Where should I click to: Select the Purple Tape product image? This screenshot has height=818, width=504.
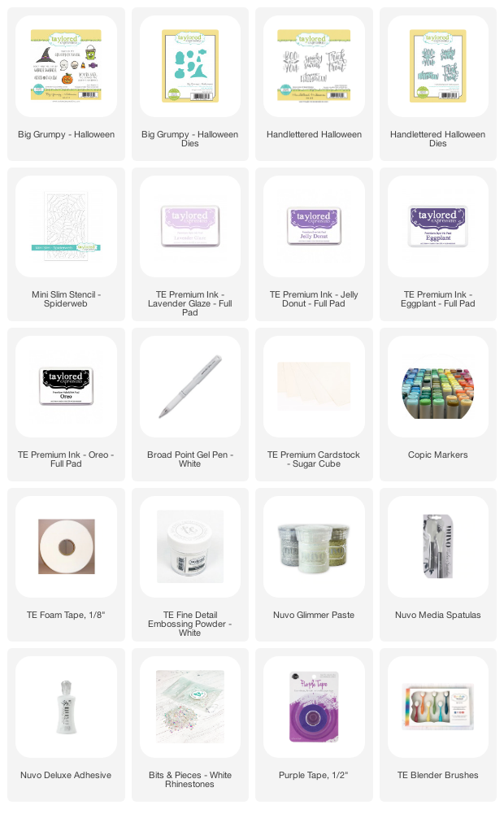tap(314, 707)
